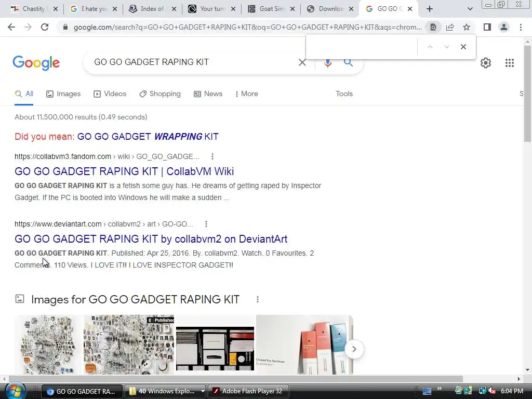Jump to next find-in-page match
The height and width of the screenshot is (399, 532).
(446, 47)
